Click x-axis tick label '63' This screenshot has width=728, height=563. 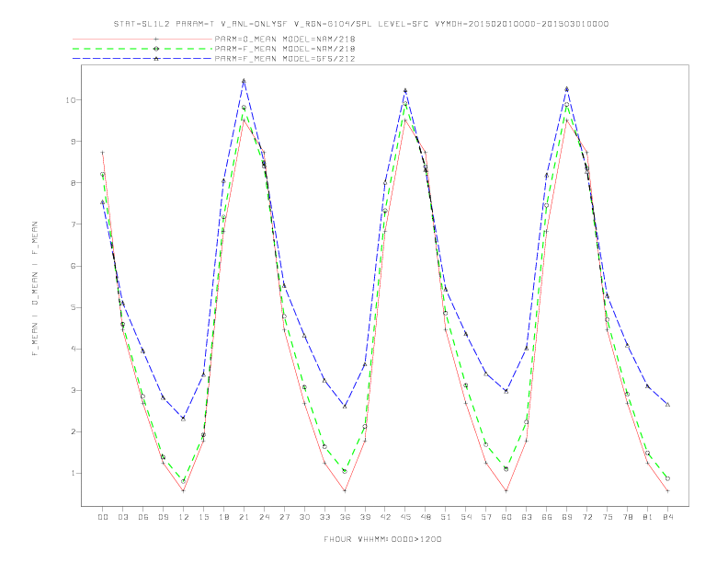pos(527,517)
